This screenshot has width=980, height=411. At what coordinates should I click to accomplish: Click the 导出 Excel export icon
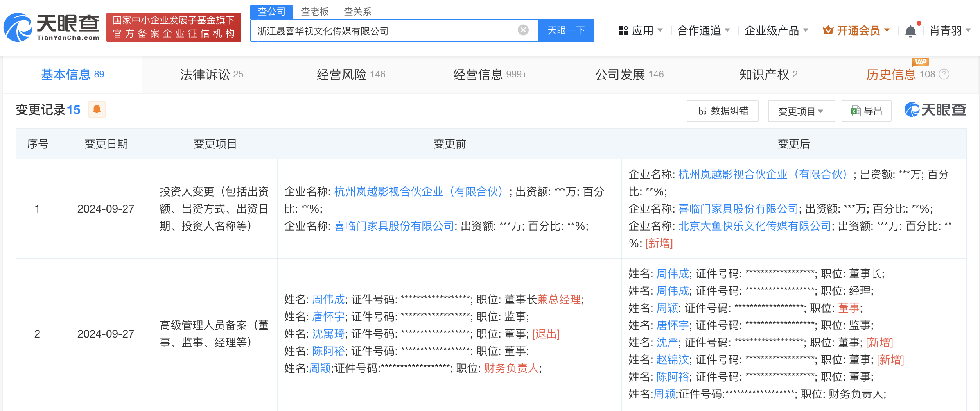tap(855, 111)
